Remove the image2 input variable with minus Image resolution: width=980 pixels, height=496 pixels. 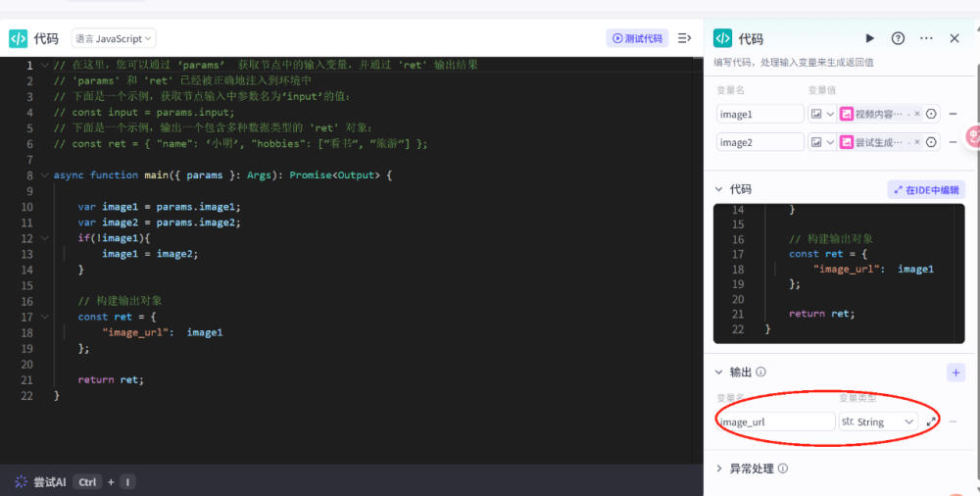point(954,142)
